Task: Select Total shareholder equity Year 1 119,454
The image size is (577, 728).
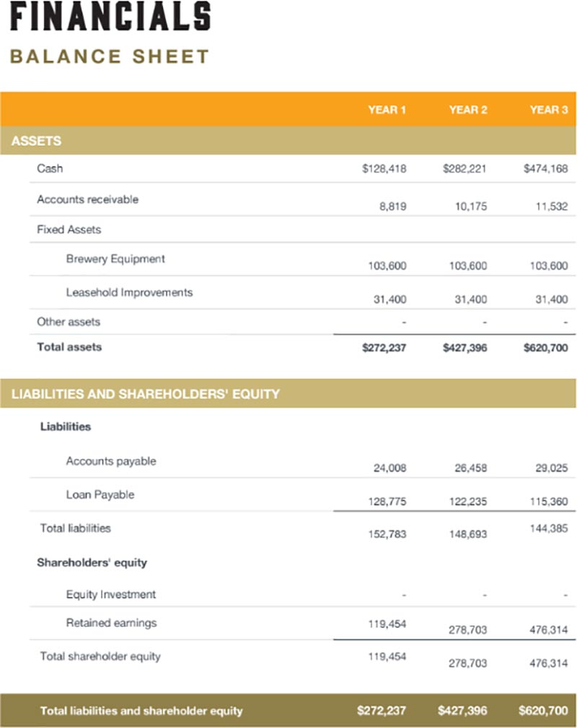Action: 387,657
